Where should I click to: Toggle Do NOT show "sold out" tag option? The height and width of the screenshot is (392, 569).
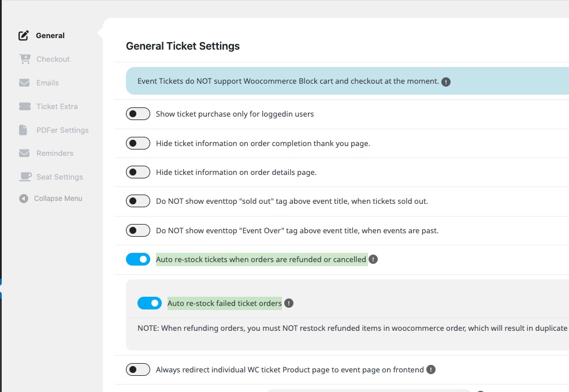(138, 201)
